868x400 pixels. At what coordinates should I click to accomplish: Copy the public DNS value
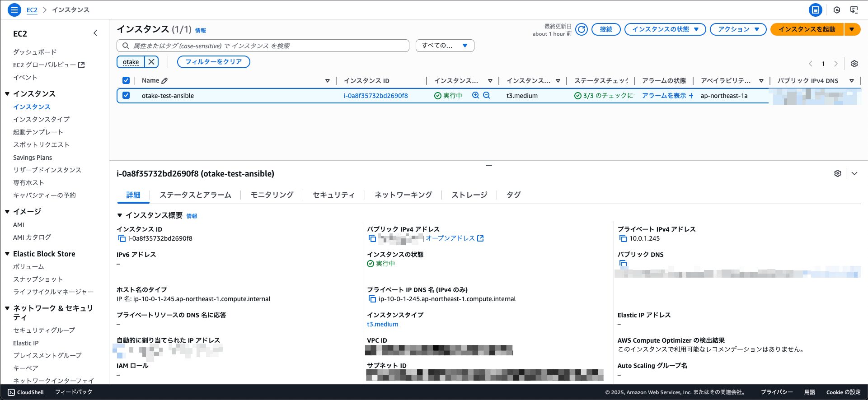click(623, 263)
